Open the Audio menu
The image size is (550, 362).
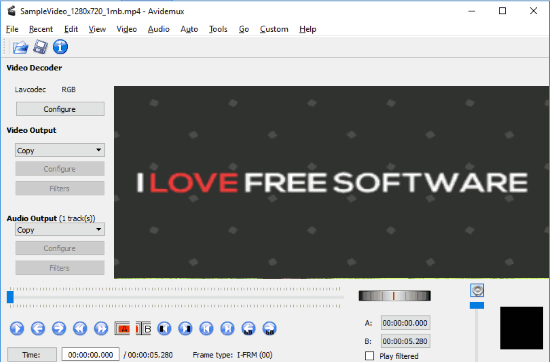[x=159, y=29]
